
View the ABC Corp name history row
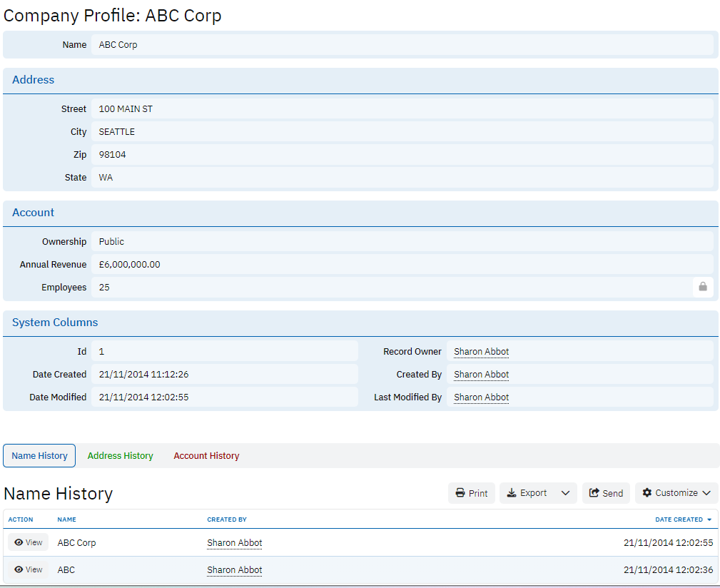[29, 542]
